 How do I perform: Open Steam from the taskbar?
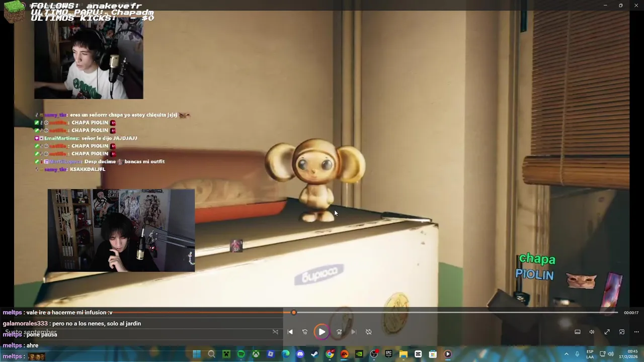[x=315, y=354]
